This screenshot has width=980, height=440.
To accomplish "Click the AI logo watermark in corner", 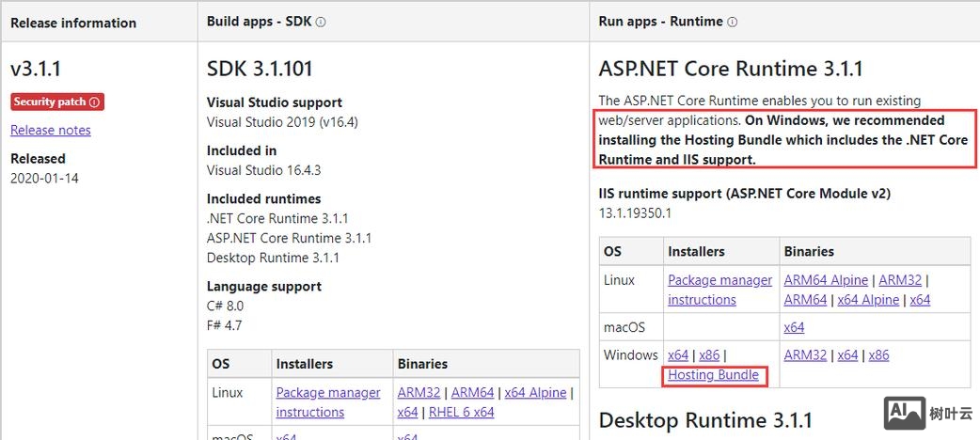I will [x=902, y=413].
